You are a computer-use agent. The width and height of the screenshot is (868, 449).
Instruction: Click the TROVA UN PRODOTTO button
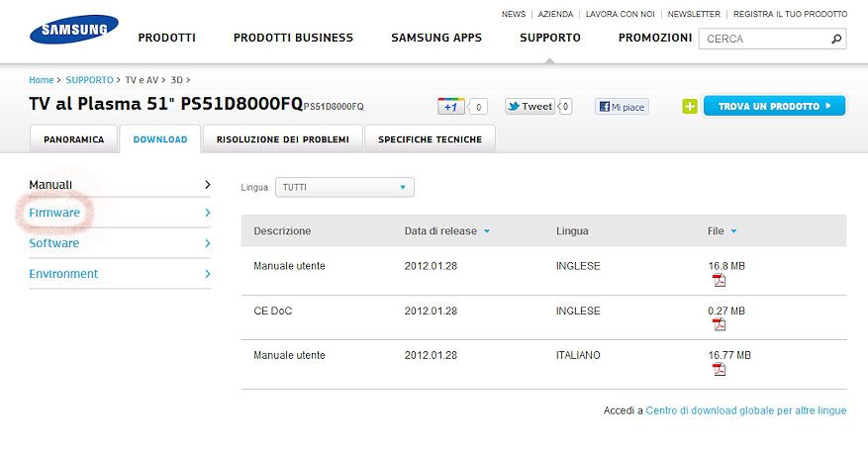point(774,106)
